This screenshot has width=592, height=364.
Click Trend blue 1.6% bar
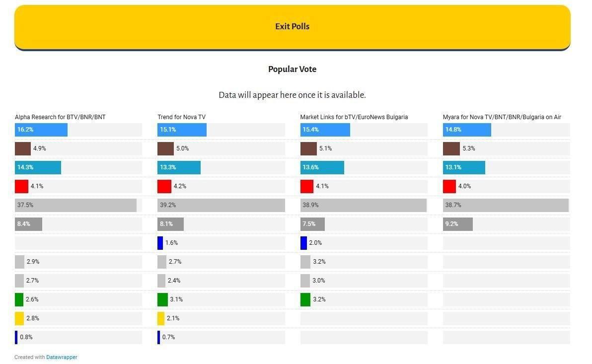click(x=160, y=243)
